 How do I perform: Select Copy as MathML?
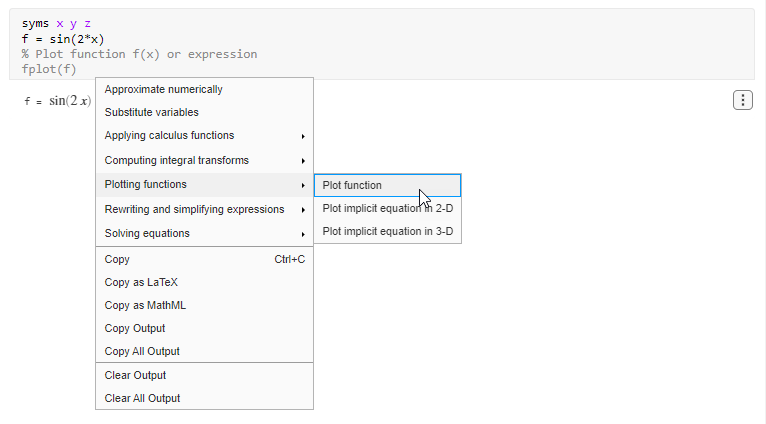pyautogui.click(x=145, y=305)
